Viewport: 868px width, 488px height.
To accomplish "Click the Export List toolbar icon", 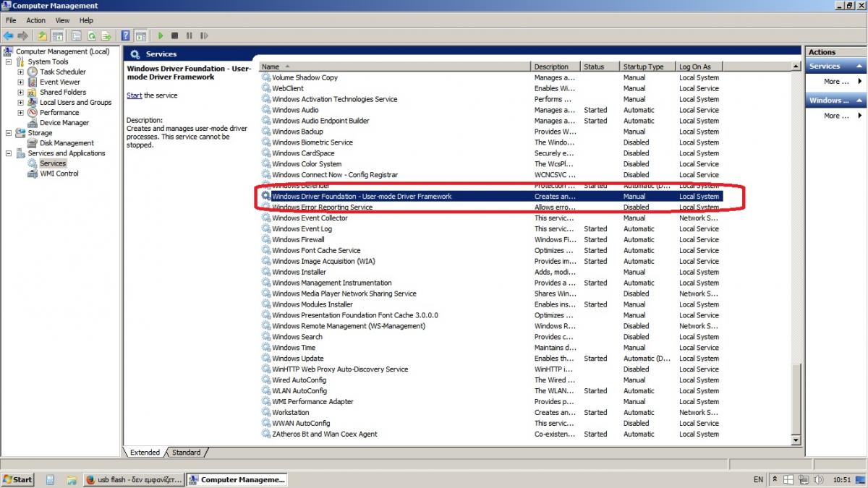I will 106,35.
